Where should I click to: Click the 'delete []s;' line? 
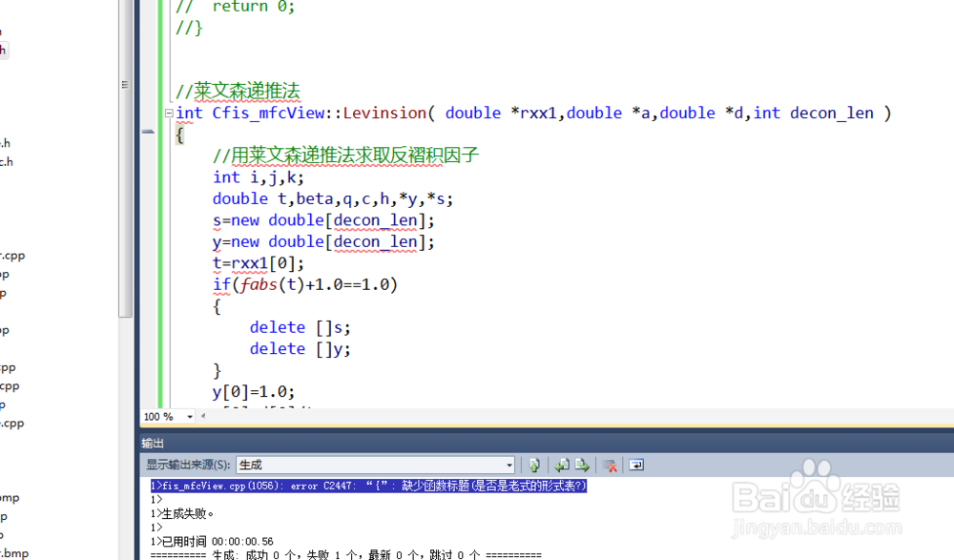300,327
